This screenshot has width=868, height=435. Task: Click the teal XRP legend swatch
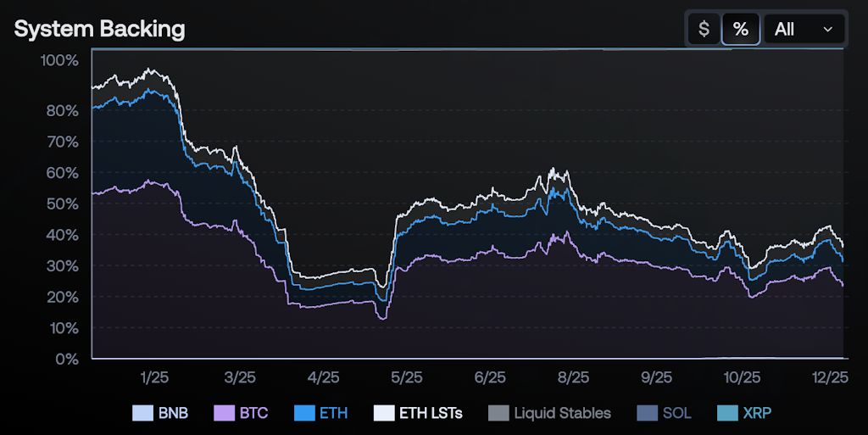[x=726, y=413]
